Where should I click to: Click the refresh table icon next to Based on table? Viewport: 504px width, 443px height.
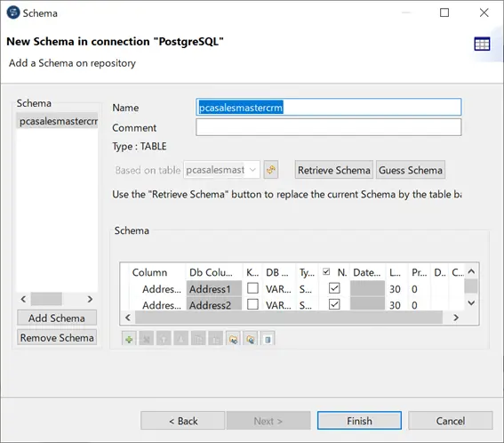(x=271, y=170)
